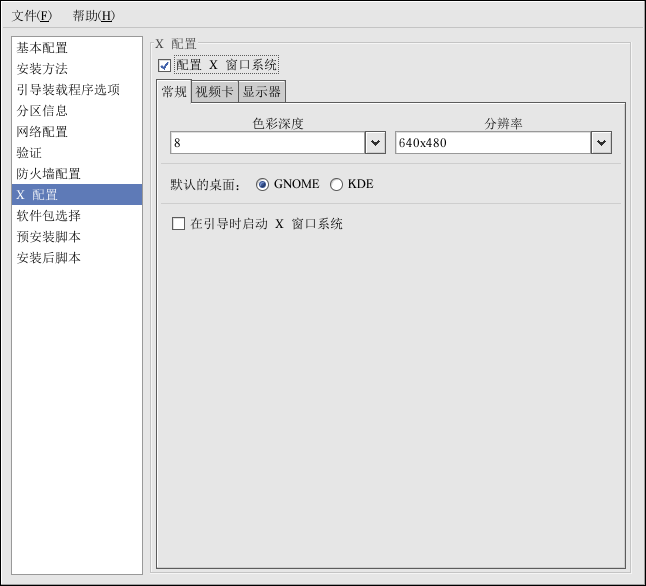Choose KDE as default desktop
The height and width of the screenshot is (586, 646).
pyautogui.click(x=337, y=184)
